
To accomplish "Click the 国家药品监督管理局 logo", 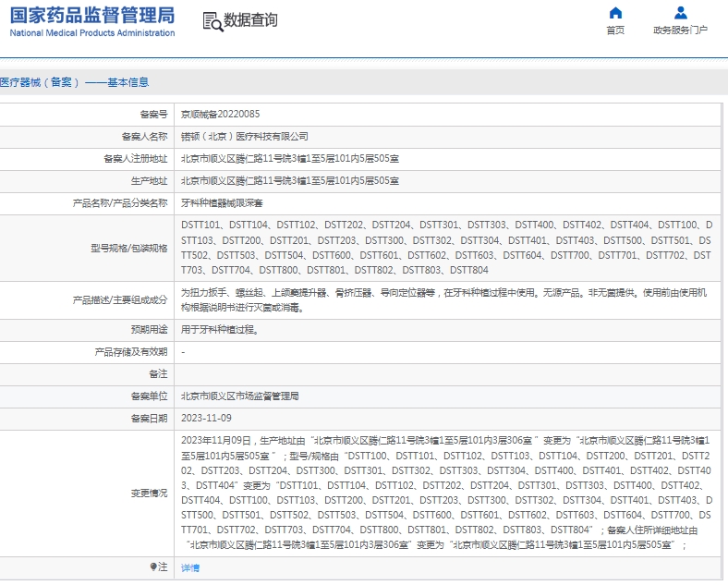I will pos(92,16).
